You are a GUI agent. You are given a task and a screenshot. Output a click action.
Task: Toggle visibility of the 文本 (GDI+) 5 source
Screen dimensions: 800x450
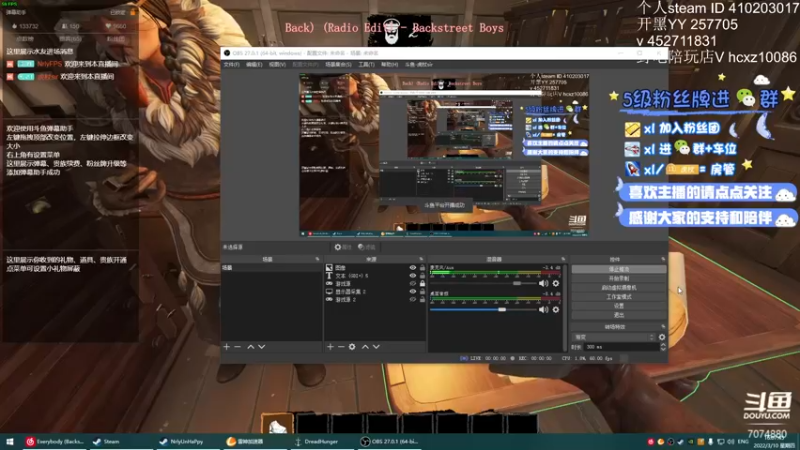[413, 276]
